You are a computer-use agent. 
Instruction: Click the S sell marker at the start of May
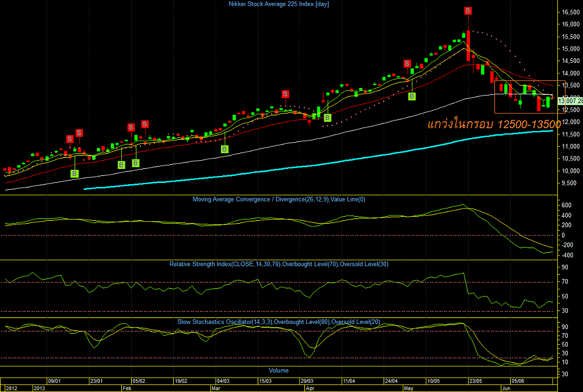click(408, 63)
